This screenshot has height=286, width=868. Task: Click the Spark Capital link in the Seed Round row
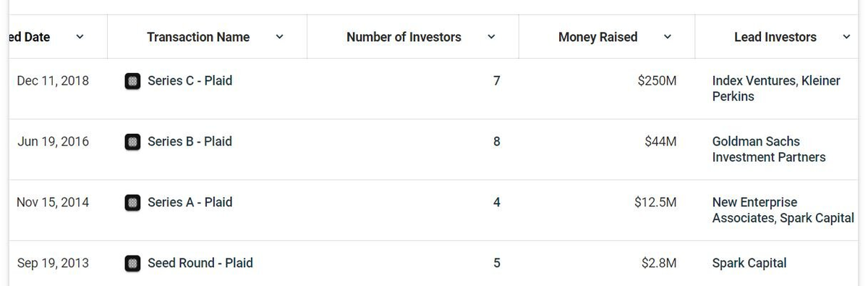point(749,264)
